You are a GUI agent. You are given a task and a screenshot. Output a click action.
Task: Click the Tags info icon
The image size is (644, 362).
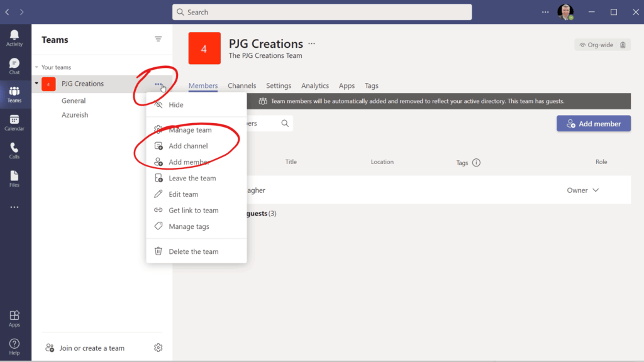click(477, 163)
